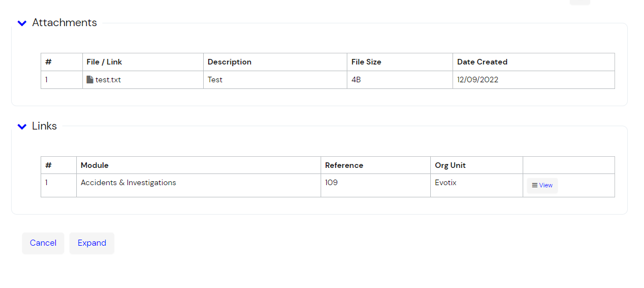Click the File Size column header
The image size is (644, 288).
366,62
